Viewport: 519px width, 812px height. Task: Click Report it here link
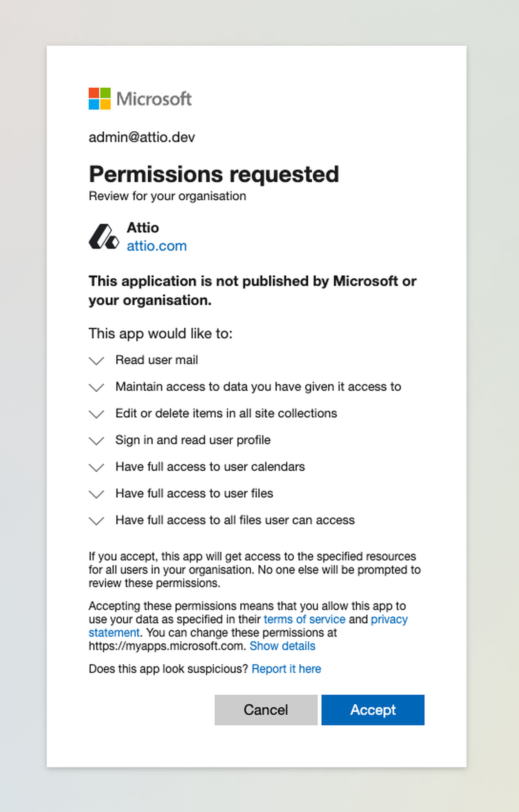(x=286, y=669)
